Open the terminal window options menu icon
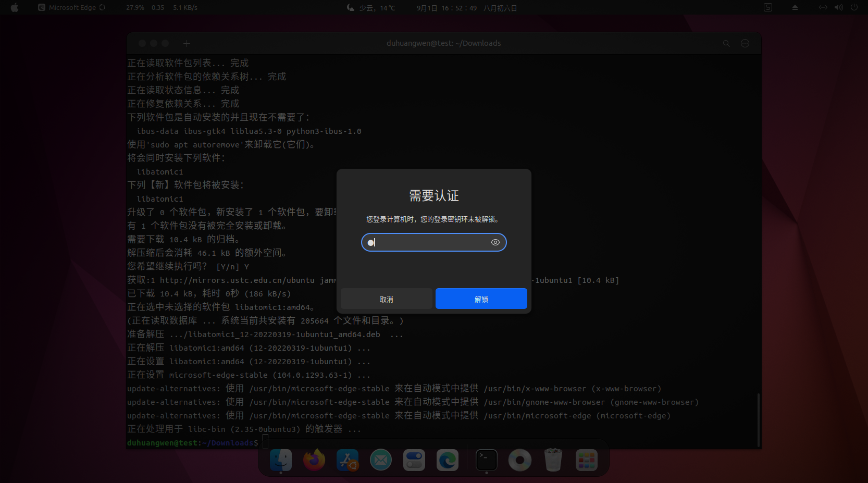The width and height of the screenshot is (868, 483). click(745, 43)
